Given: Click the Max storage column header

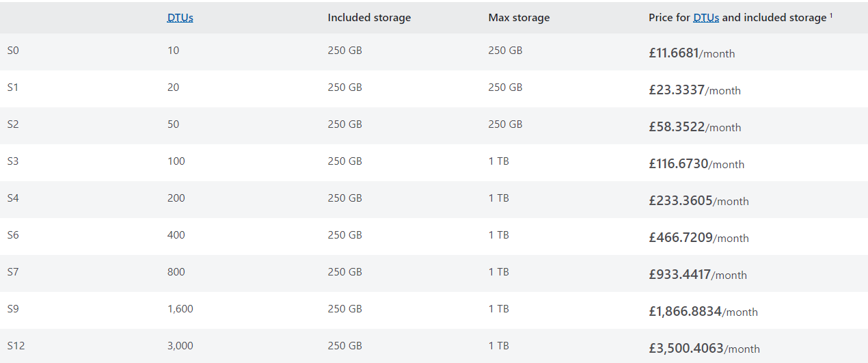Looking at the screenshot, I should click(x=519, y=18).
